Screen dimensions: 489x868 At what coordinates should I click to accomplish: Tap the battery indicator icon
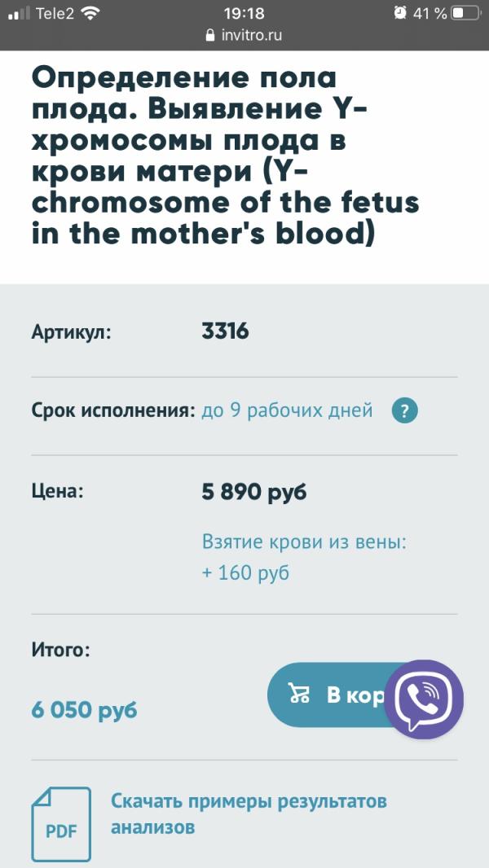click(x=465, y=13)
